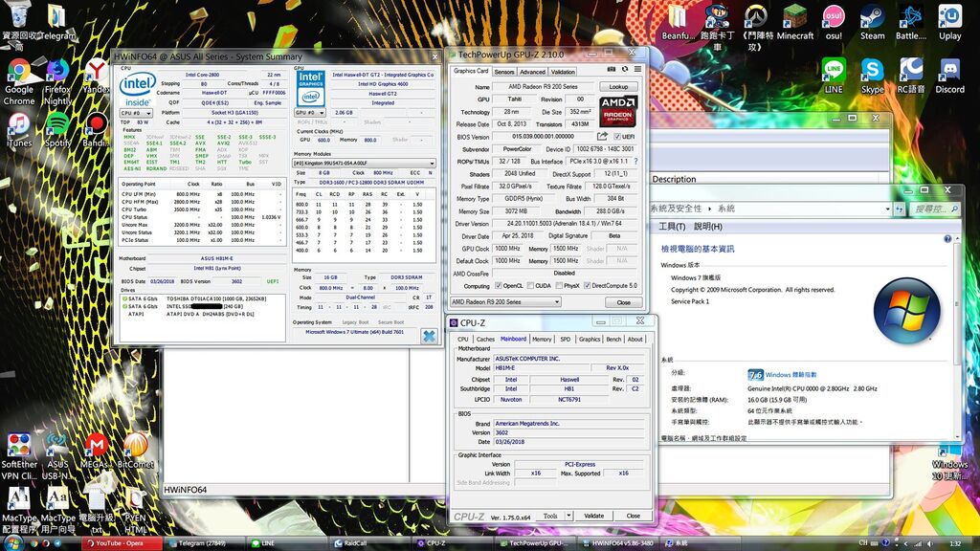
Task: Launch Minecraft from desktop
Action: [795, 23]
